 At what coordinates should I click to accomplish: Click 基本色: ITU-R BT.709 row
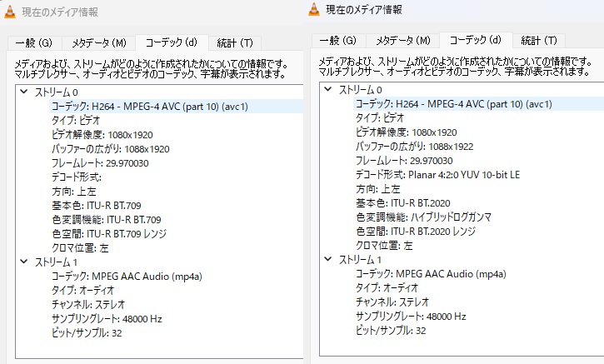pos(97,206)
